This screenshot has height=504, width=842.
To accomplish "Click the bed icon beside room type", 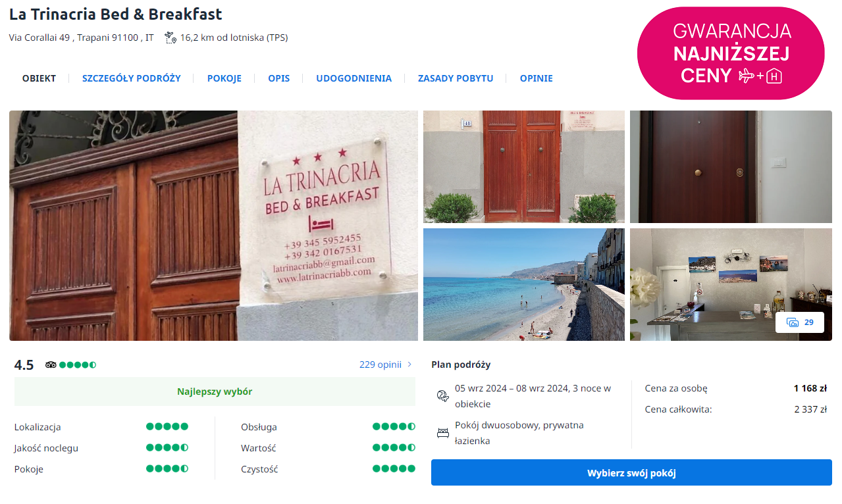I will 442,433.
